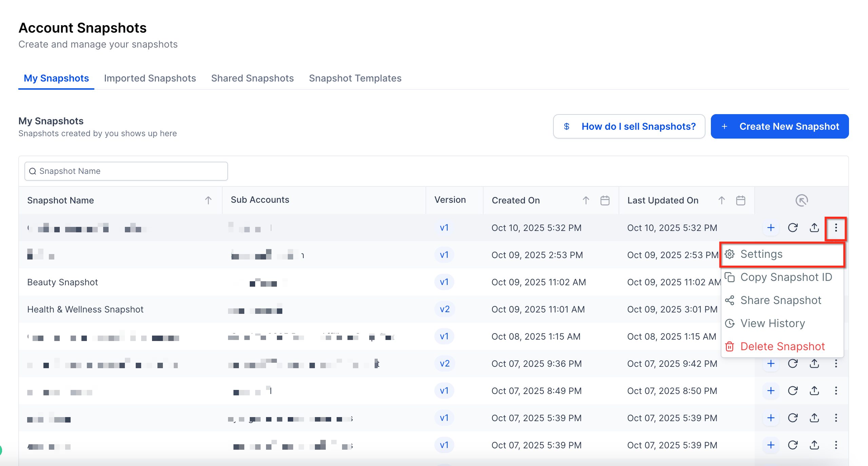Open three-dot menu for Oct 10 snapshot
This screenshot has height=466, width=868.
click(836, 228)
